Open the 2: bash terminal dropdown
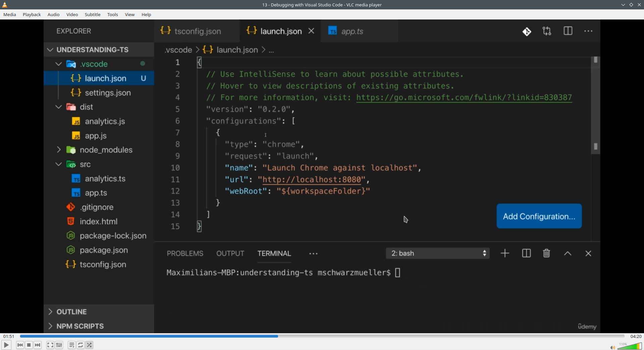644x350 pixels. 438,254
